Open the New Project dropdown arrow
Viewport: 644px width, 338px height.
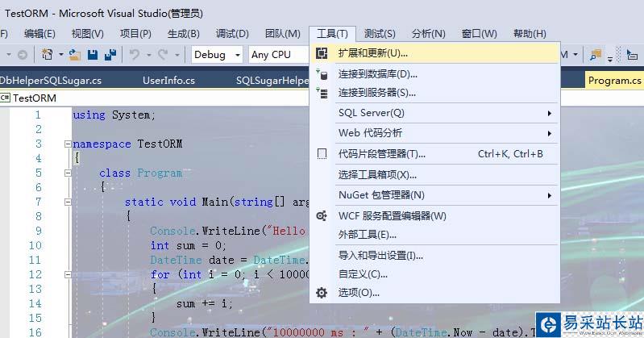pyautogui.click(x=60, y=54)
